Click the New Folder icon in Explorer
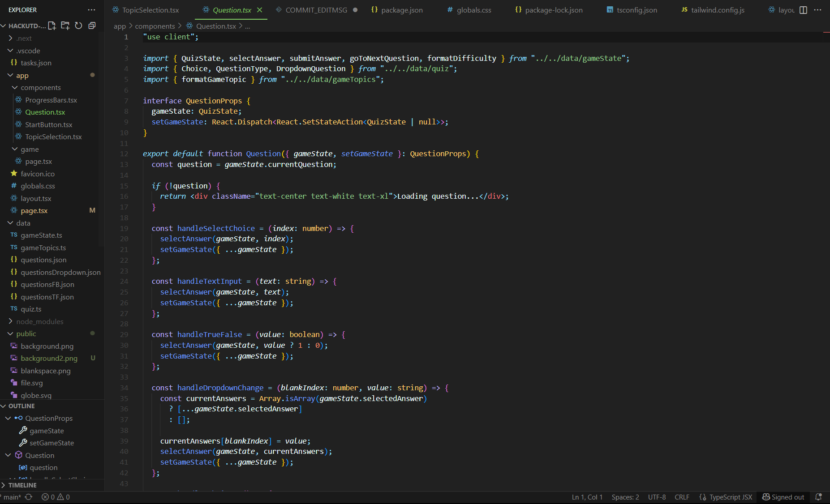The width and height of the screenshot is (830, 504). coord(65,26)
